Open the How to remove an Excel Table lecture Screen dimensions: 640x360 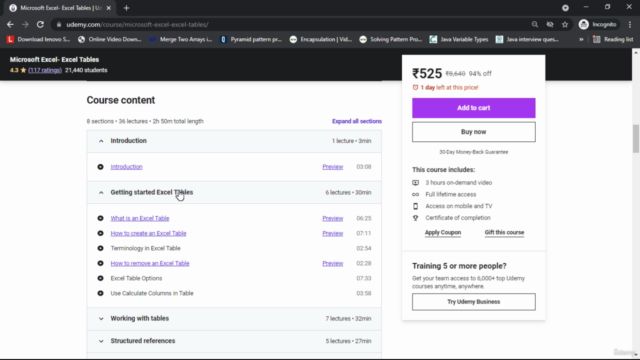[150, 263]
